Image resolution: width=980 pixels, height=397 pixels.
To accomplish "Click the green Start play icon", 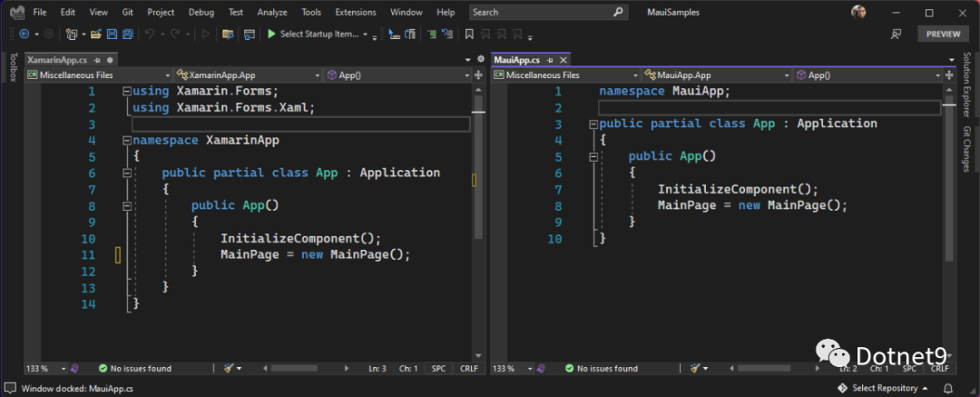I will pyautogui.click(x=271, y=34).
